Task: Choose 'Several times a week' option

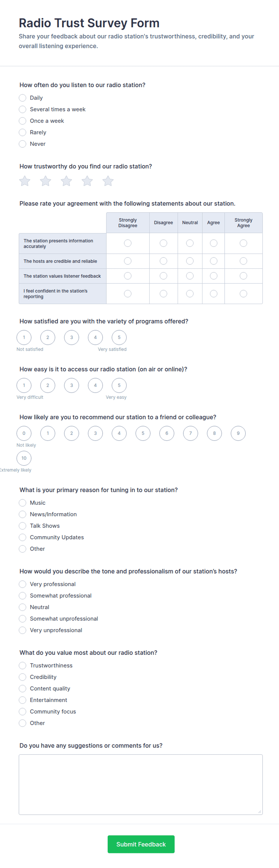Action: (22, 109)
